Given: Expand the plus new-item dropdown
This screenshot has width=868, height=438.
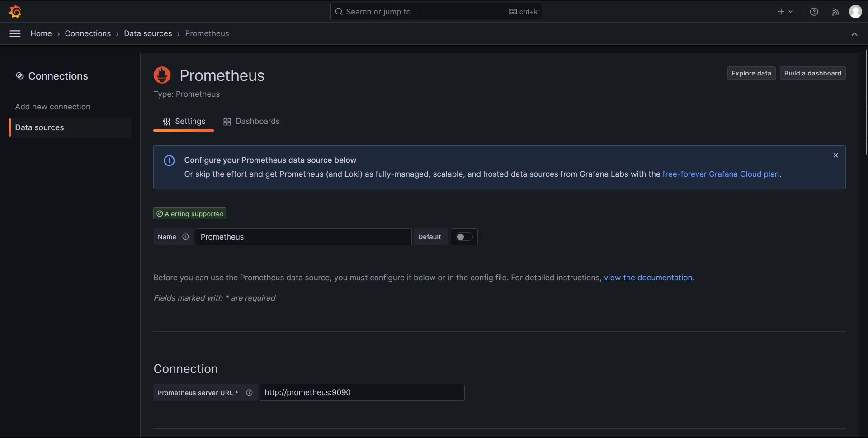Looking at the screenshot, I should pos(785,12).
